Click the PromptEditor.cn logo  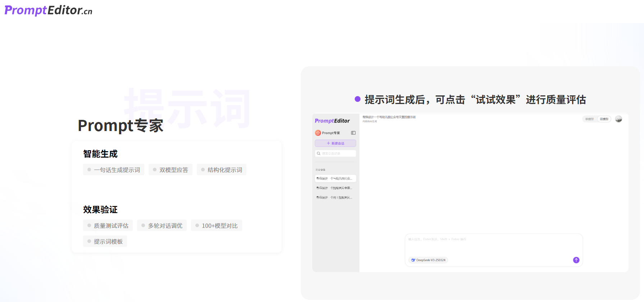48,10
